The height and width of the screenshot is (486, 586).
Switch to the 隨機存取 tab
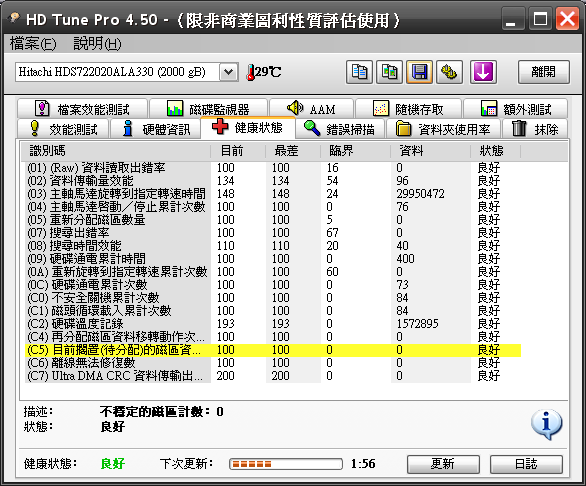[408, 109]
